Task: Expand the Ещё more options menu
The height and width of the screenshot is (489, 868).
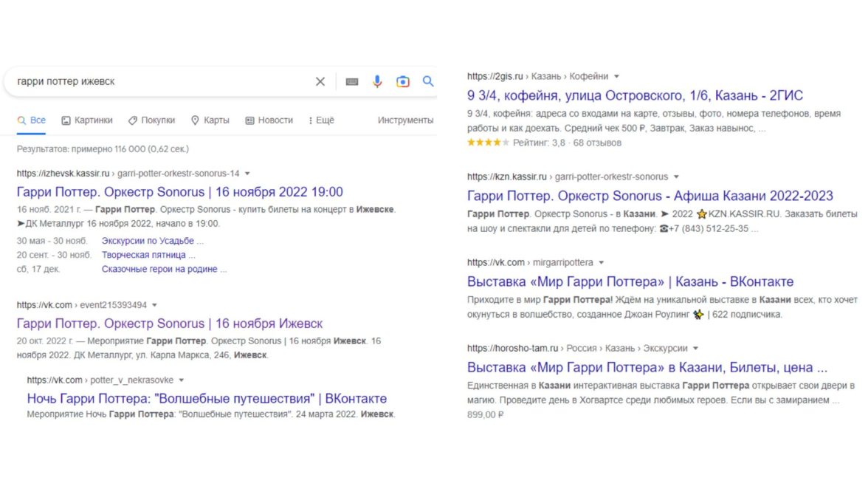Action: coord(321,120)
